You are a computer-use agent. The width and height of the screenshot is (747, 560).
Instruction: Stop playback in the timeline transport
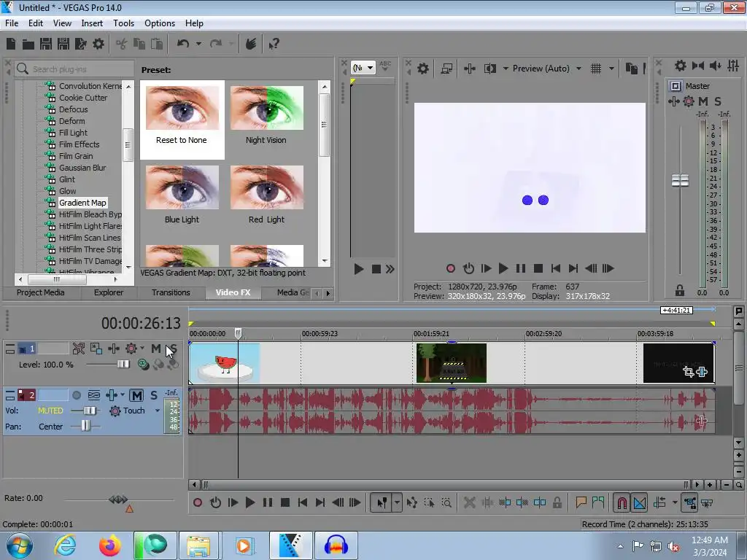[x=285, y=502]
